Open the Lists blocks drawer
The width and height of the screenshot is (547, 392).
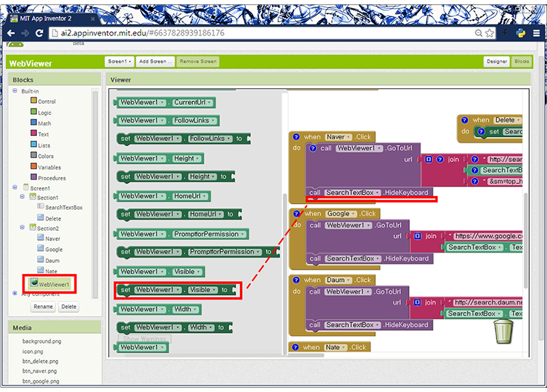click(x=40, y=145)
